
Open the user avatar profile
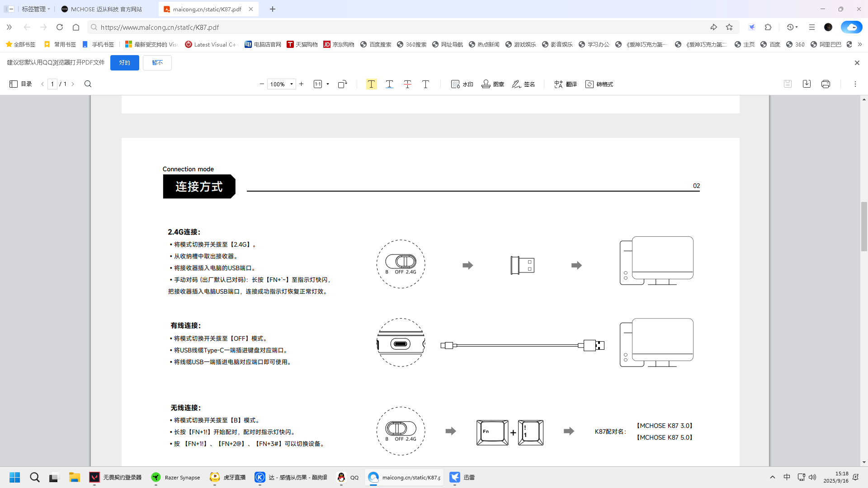828,27
